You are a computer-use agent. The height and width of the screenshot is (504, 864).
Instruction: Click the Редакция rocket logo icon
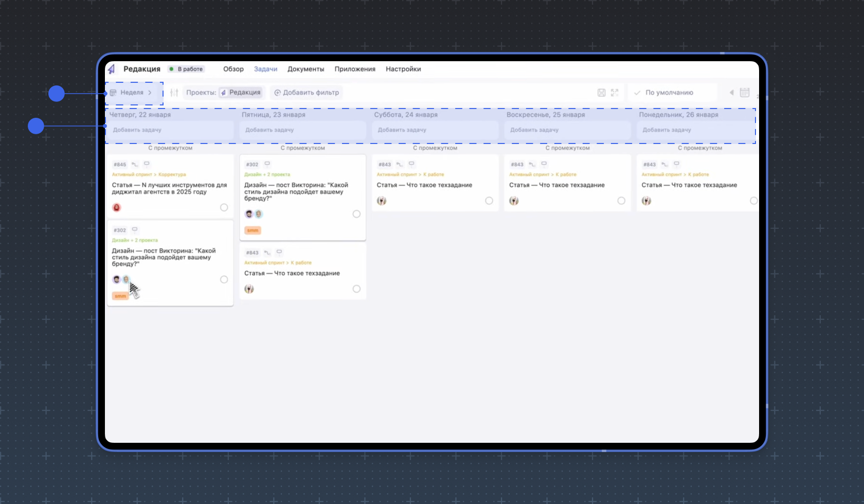pyautogui.click(x=112, y=69)
